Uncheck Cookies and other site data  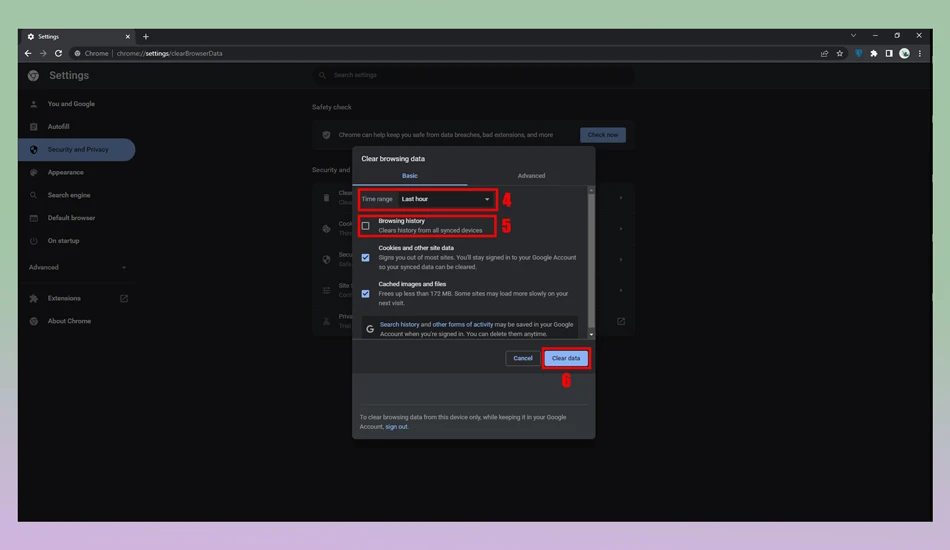pyautogui.click(x=365, y=257)
